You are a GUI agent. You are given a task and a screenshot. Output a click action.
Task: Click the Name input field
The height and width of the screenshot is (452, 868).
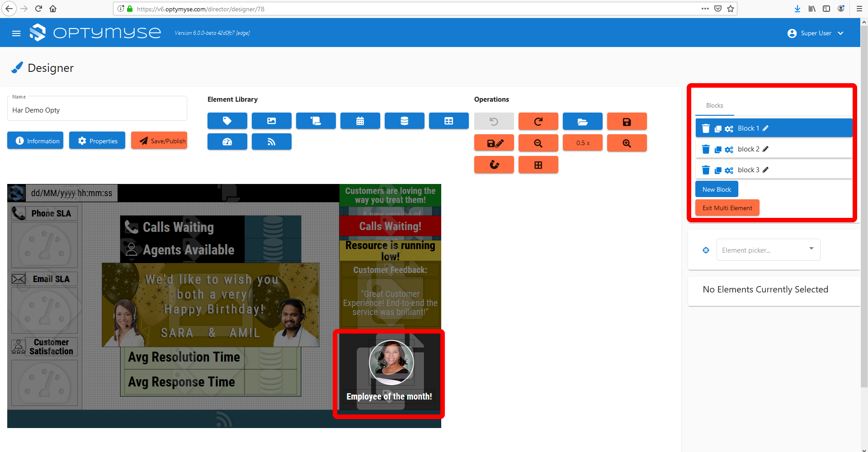point(97,110)
